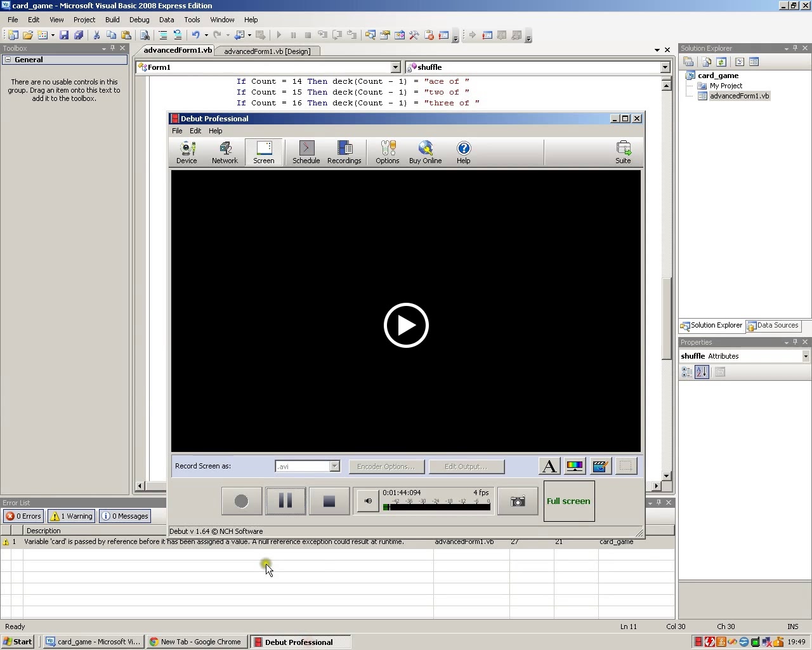This screenshot has width=812, height=650.
Task: Click Show All Files in Solution Explorer
Action: click(x=707, y=62)
